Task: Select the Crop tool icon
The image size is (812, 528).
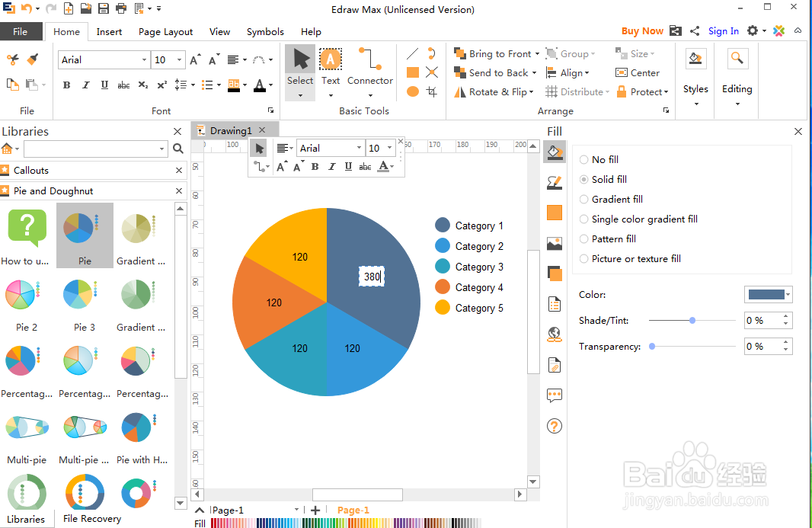Action: [x=432, y=91]
